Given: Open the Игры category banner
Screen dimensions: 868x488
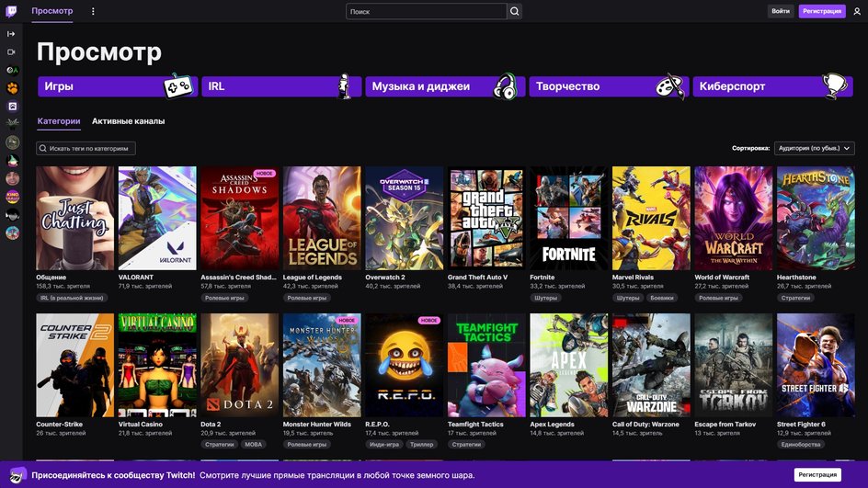Looking at the screenshot, I should click(118, 86).
